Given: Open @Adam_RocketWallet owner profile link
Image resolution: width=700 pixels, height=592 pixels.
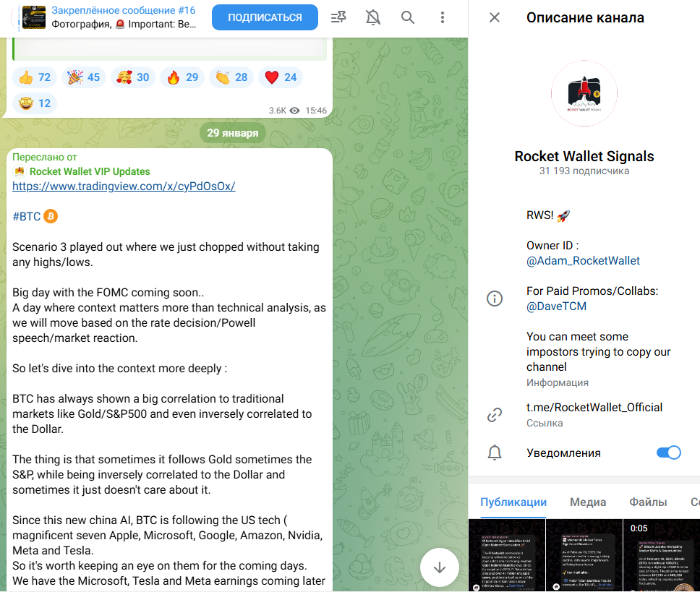Looking at the screenshot, I should (x=583, y=260).
